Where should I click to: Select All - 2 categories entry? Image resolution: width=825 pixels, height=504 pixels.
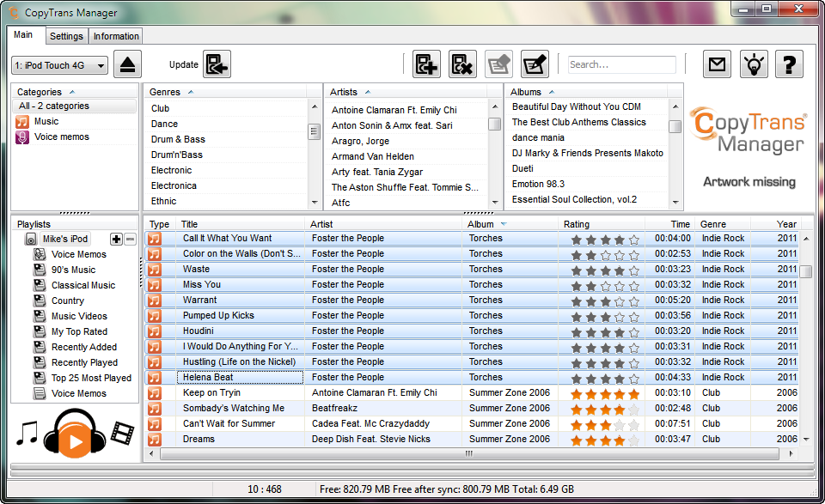point(74,106)
